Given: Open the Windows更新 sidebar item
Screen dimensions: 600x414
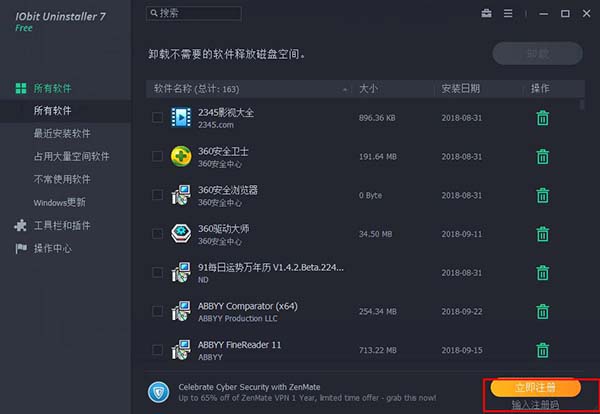Looking at the screenshot, I should 58,202.
